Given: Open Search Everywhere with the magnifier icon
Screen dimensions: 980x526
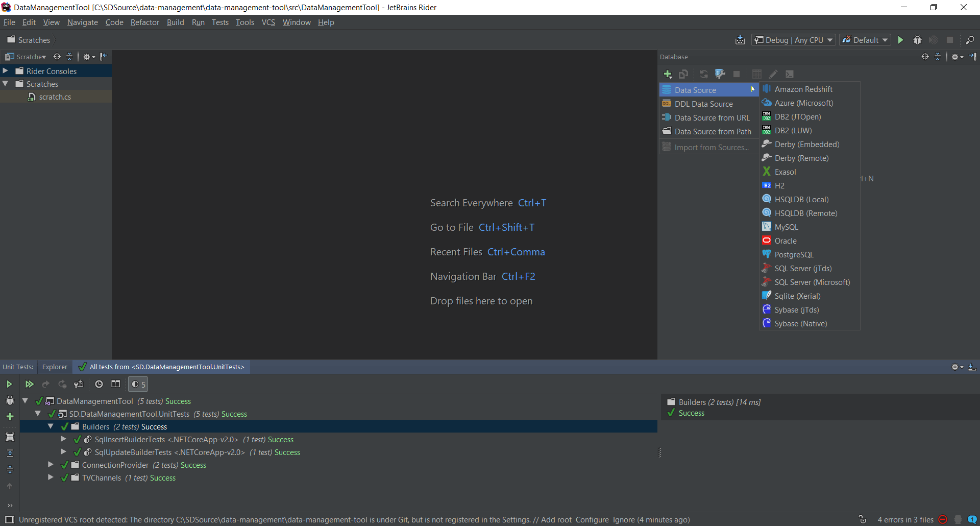Looking at the screenshot, I should 971,39.
